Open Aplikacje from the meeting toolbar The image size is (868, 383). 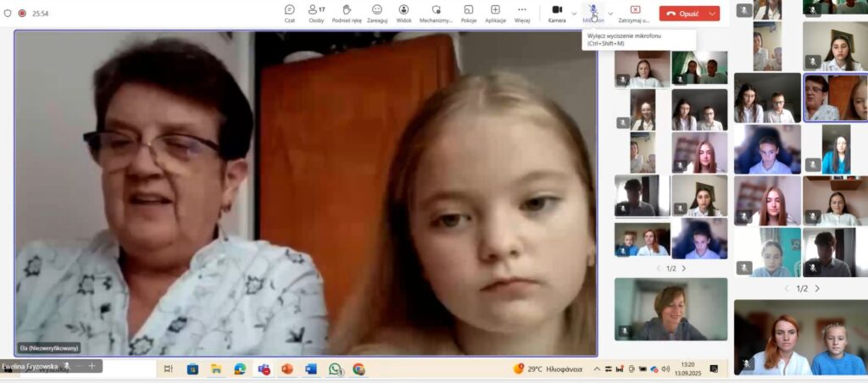point(495,13)
